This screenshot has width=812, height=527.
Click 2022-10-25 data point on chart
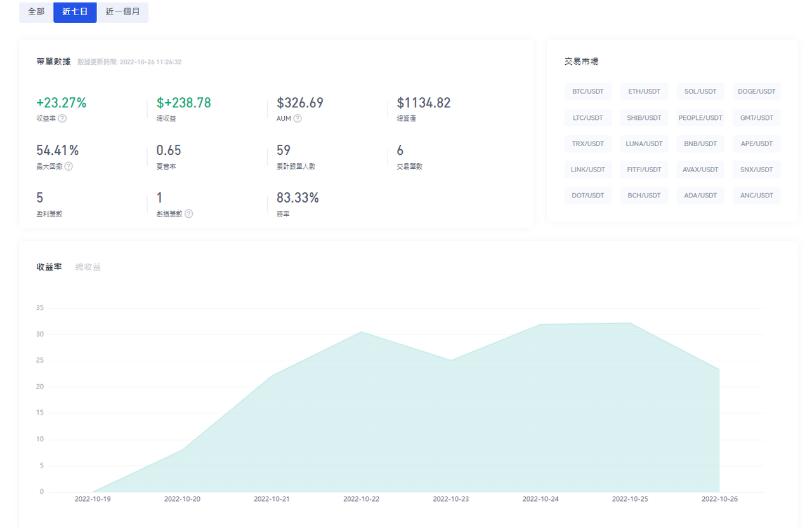(629, 323)
